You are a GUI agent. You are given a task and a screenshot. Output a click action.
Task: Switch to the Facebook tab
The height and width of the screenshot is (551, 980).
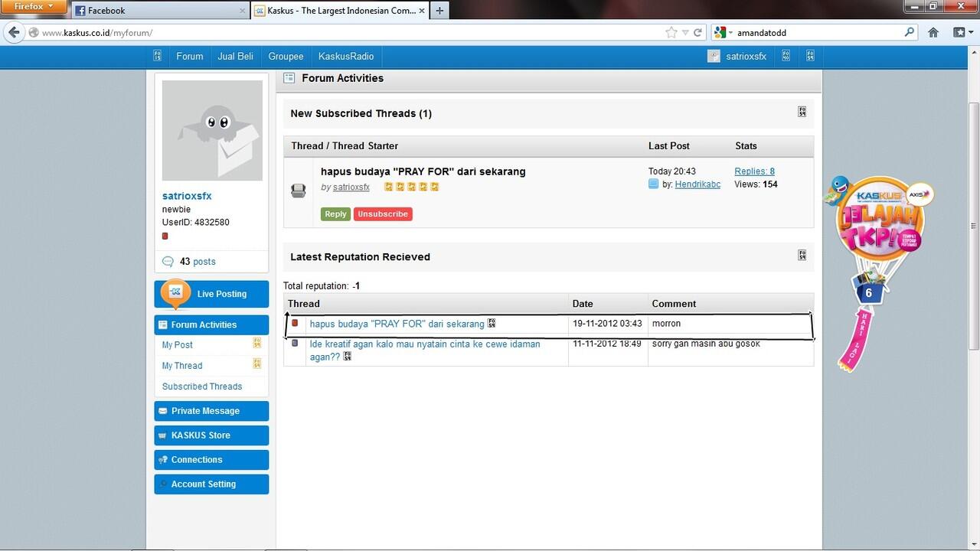tap(160, 11)
